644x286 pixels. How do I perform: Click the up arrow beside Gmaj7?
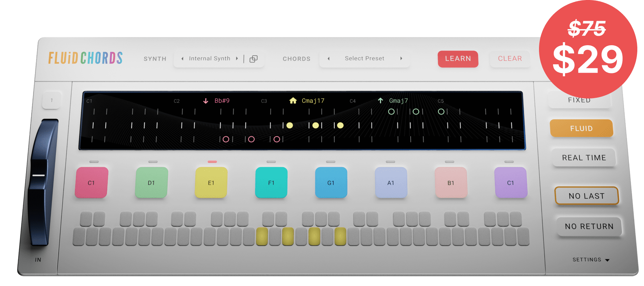380,100
